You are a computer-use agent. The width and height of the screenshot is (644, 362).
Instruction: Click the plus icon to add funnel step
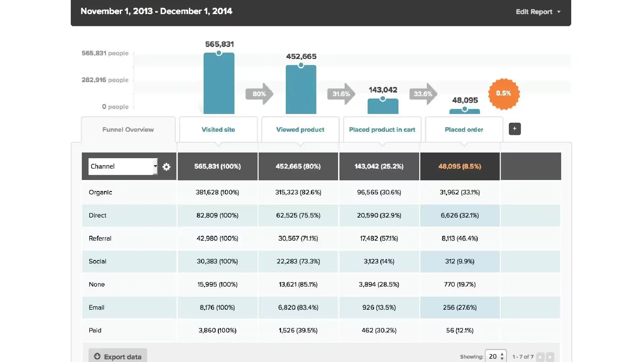pos(515,129)
